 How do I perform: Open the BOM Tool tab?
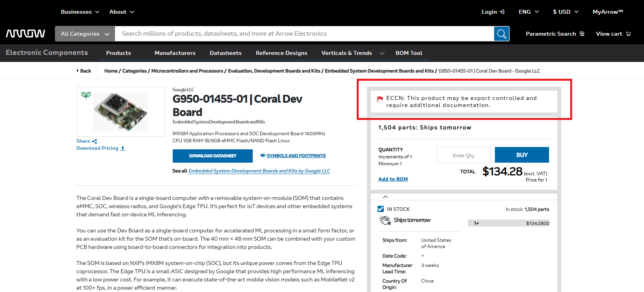(409, 53)
